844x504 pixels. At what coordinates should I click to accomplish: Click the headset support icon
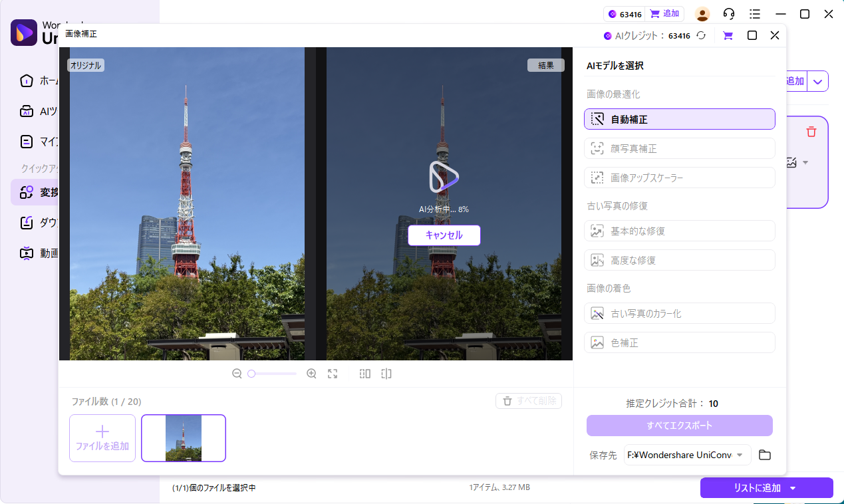pyautogui.click(x=729, y=13)
